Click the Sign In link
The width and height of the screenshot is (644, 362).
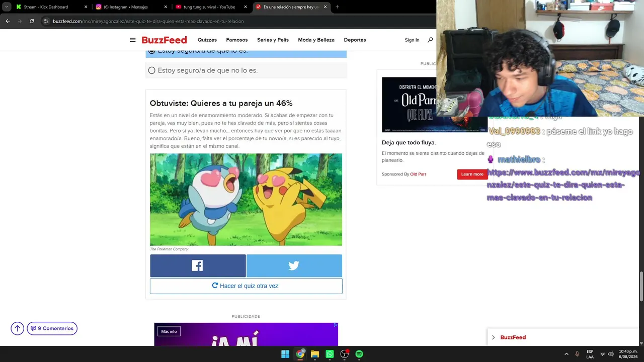coord(412,40)
